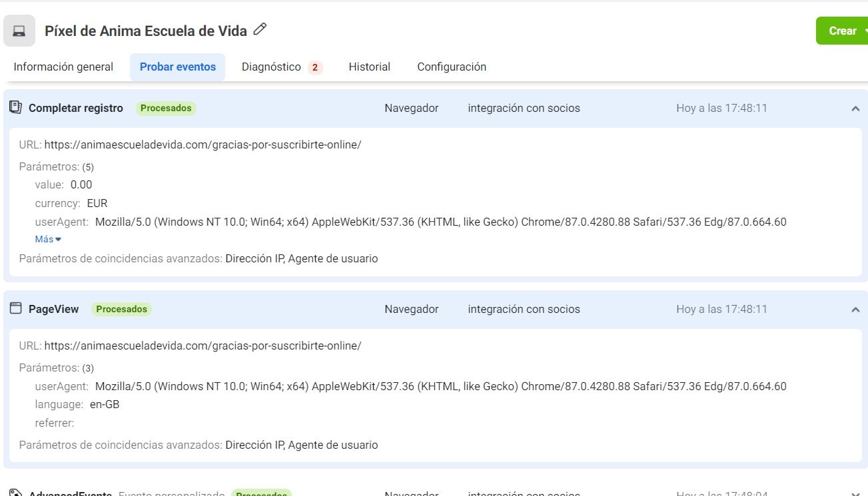Click the Completar registro timestamp 17:48:11
Screen dimensions: 868x496
click(721, 108)
